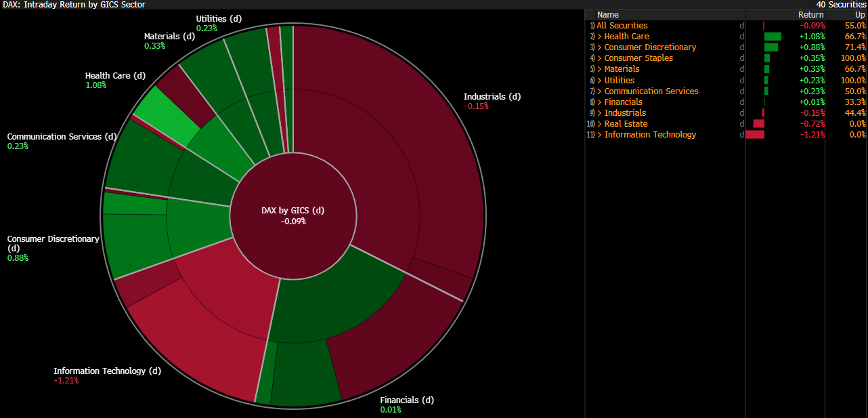Click the DAX by GICS center circle
The height and width of the screenshot is (418, 868).
293,215
